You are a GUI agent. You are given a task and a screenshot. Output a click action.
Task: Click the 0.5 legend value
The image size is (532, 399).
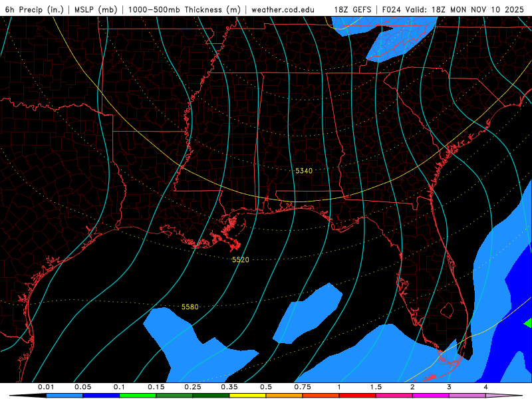click(x=266, y=387)
